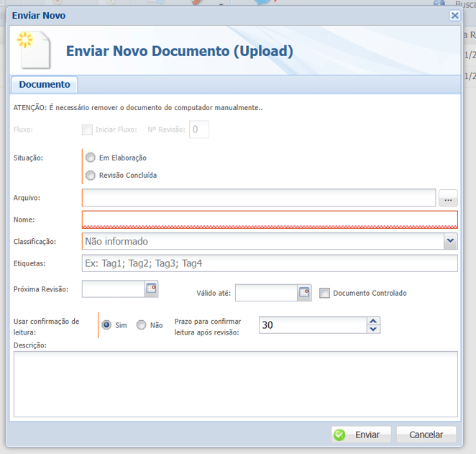476x454 pixels.
Task: Switch to the Documento tab
Action: [x=45, y=84]
